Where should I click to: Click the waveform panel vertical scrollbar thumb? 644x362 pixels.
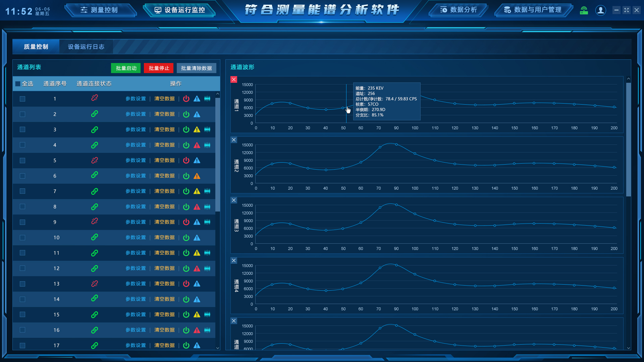(629, 139)
